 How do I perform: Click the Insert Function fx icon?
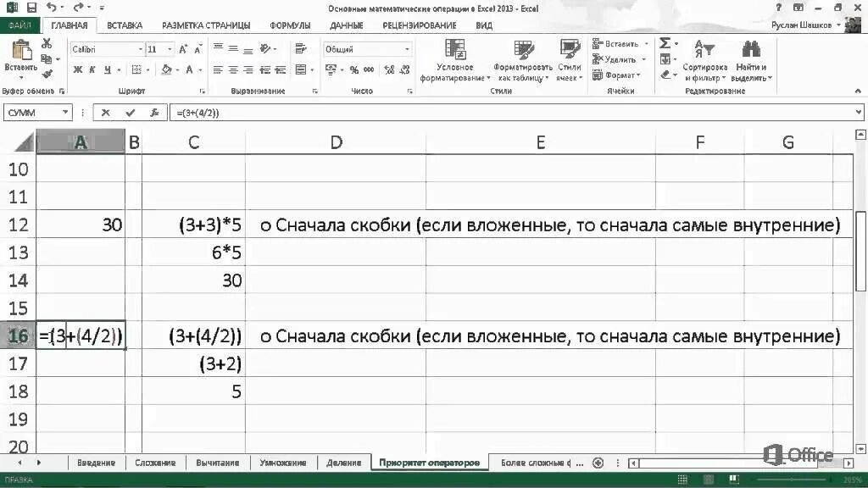pyautogui.click(x=154, y=113)
